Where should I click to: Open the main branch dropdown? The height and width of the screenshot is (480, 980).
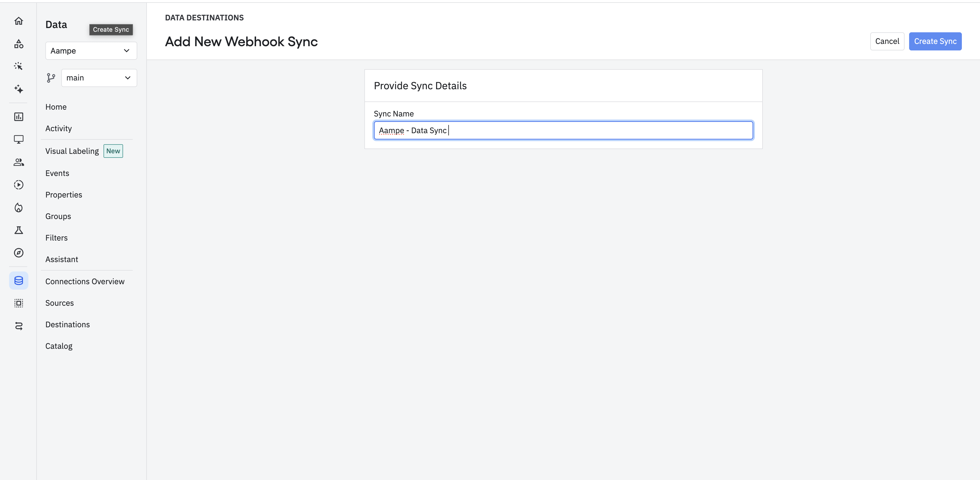99,78
